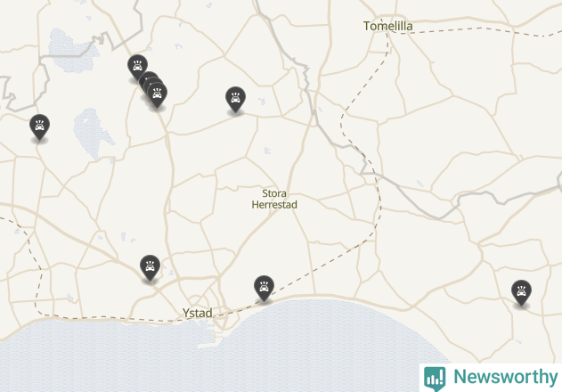
Task: Click the front-most car marker in the stacked cluster
Action: pyautogui.click(x=157, y=95)
